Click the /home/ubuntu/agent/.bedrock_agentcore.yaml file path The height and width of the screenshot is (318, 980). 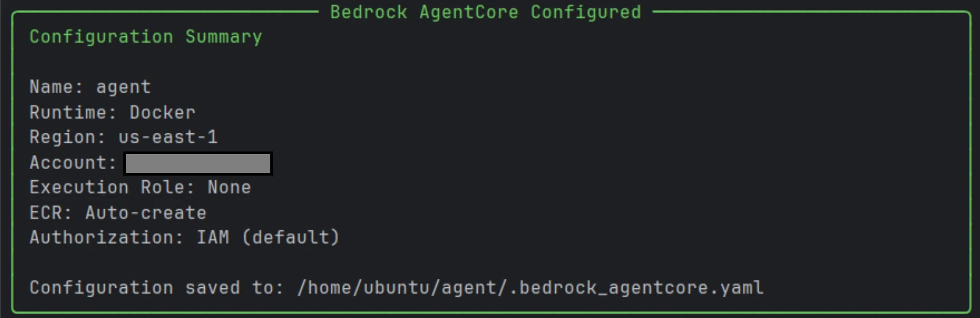point(531,288)
